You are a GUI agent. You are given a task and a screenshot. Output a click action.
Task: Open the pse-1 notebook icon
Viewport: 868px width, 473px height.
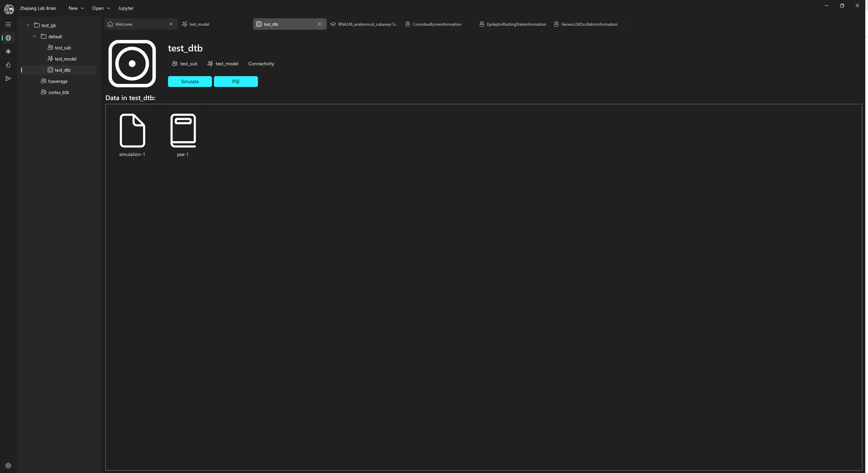pyautogui.click(x=183, y=131)
